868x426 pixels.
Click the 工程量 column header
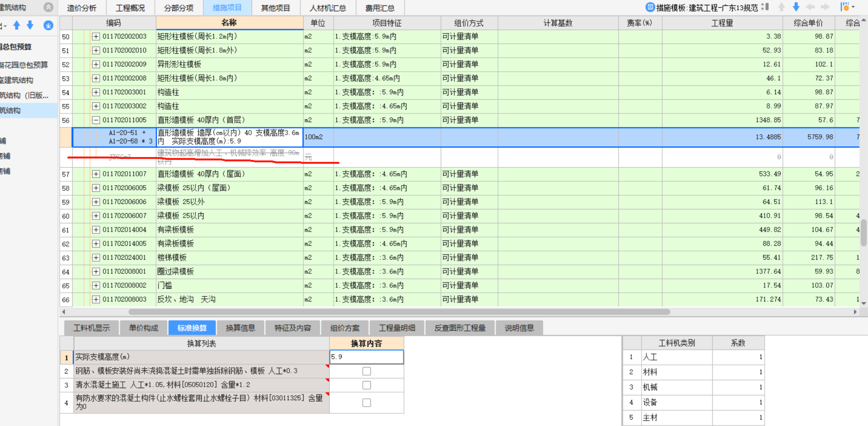tap(722, 23)
